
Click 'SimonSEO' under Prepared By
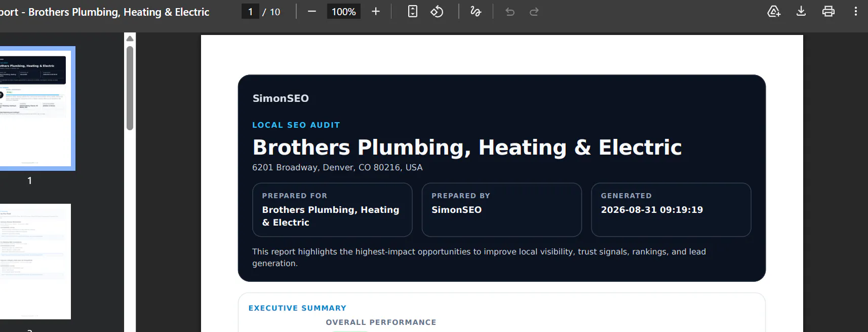tap(456, 210)
